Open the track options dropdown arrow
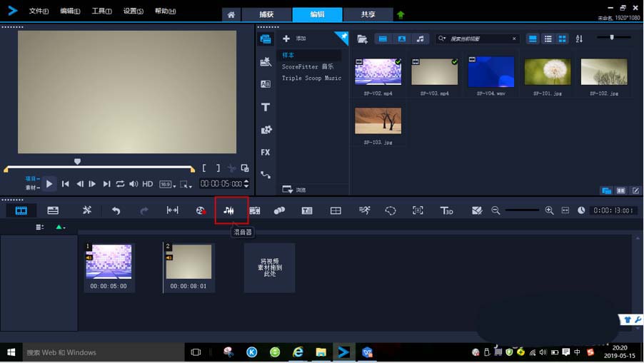This screenshot has width=644, height=363. click(x=61, y=227)
